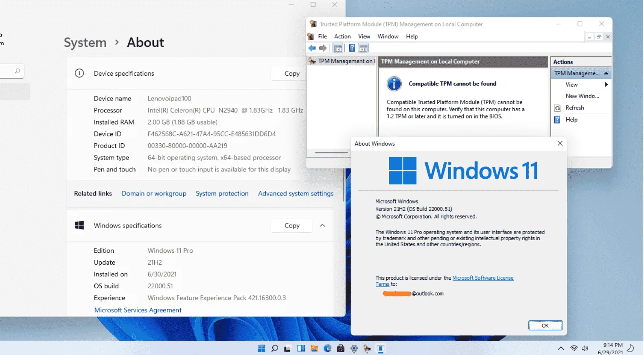
Task: Click the Product ID value
Action: 187,146
